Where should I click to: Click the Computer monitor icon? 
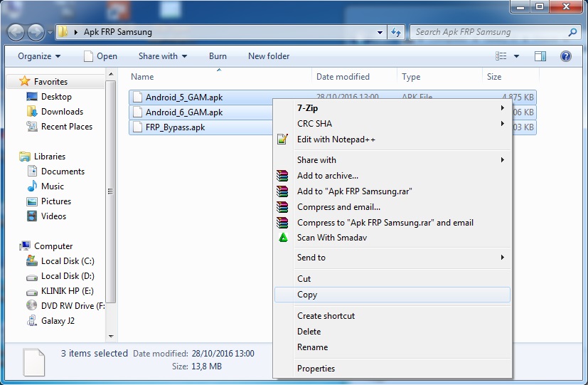25,246
